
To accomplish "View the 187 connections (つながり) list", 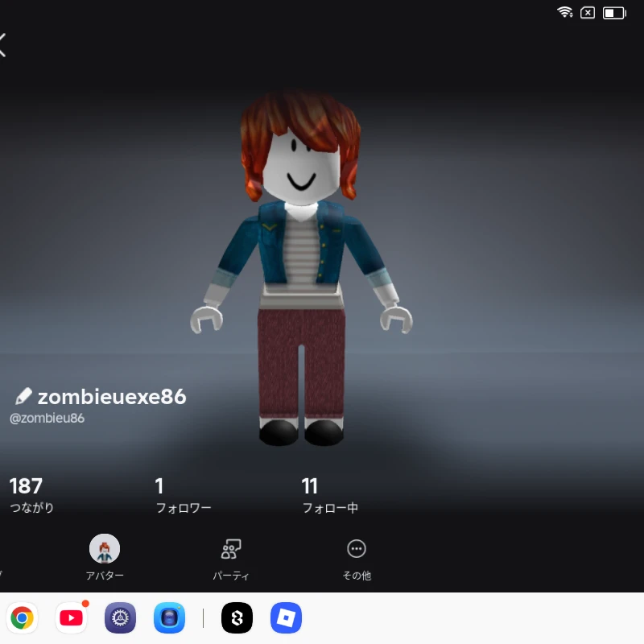I will 31,494.
